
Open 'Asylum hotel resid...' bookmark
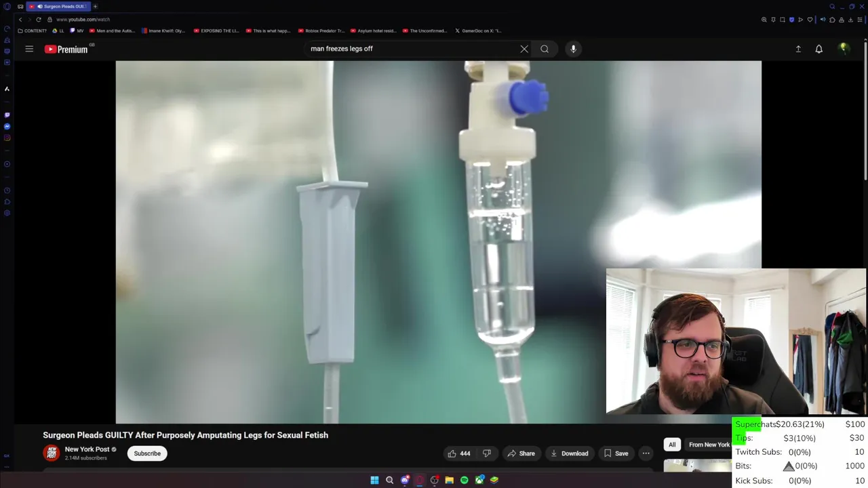coord(373,30)
